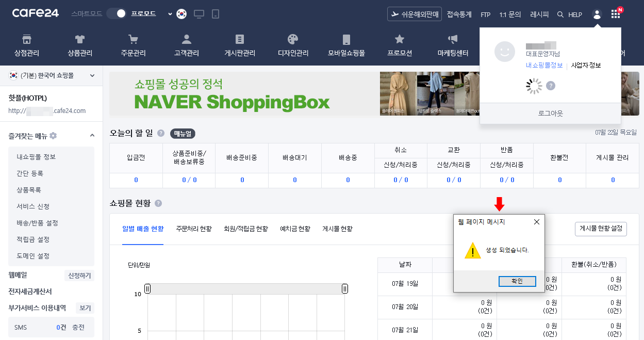Click the gear icon next to 즐겨찾는 메뉴
This screenshot has height=340, width=644.
coord(53,136)
